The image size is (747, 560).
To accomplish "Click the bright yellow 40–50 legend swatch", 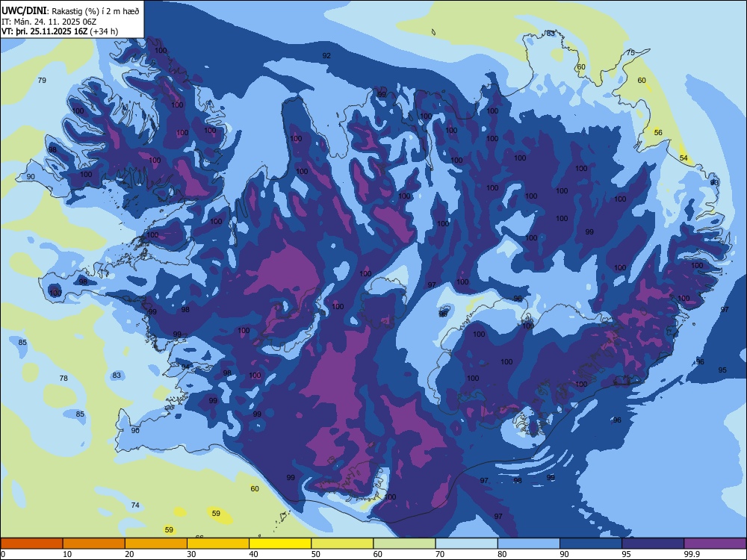I will pos(280,544).
